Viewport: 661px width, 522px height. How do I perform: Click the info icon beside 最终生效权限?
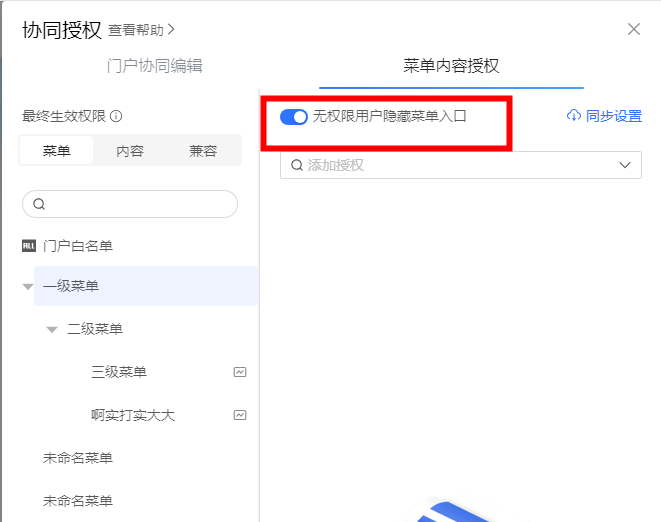[116, 116]
